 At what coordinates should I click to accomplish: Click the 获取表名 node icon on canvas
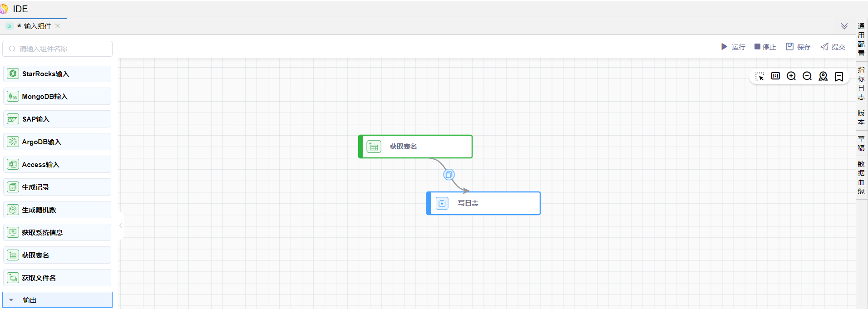374,147
